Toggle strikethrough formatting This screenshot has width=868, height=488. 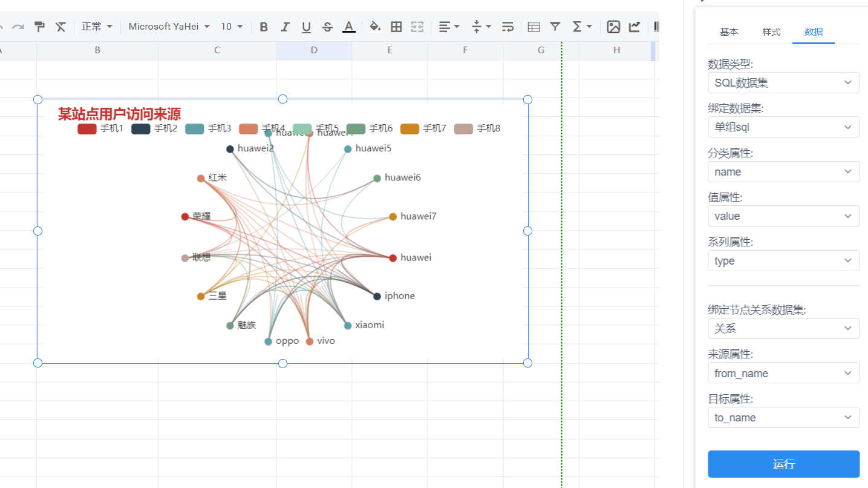coord(327,27)
